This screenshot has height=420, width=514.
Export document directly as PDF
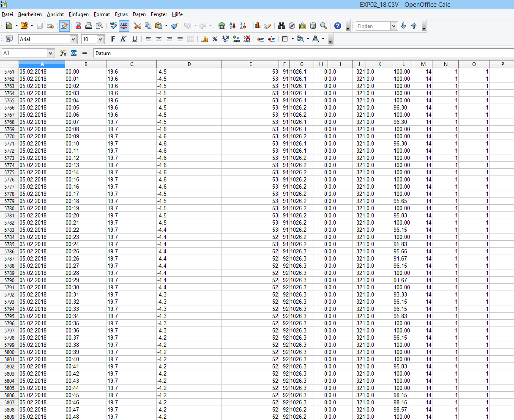[79, 26]
